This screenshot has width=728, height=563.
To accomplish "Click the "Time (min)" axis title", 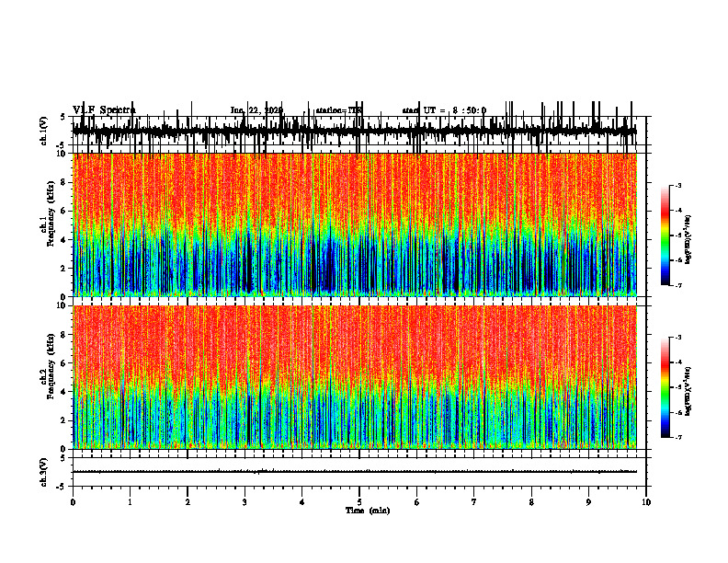I will coord(368,511).
